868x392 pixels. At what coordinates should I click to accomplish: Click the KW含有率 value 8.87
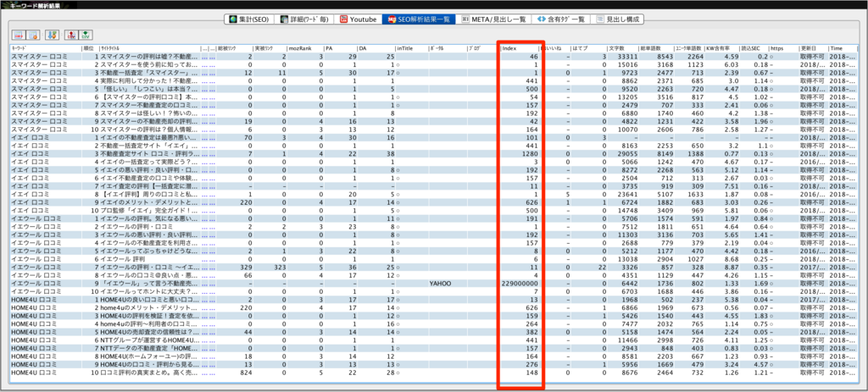[x=732, y=267]
